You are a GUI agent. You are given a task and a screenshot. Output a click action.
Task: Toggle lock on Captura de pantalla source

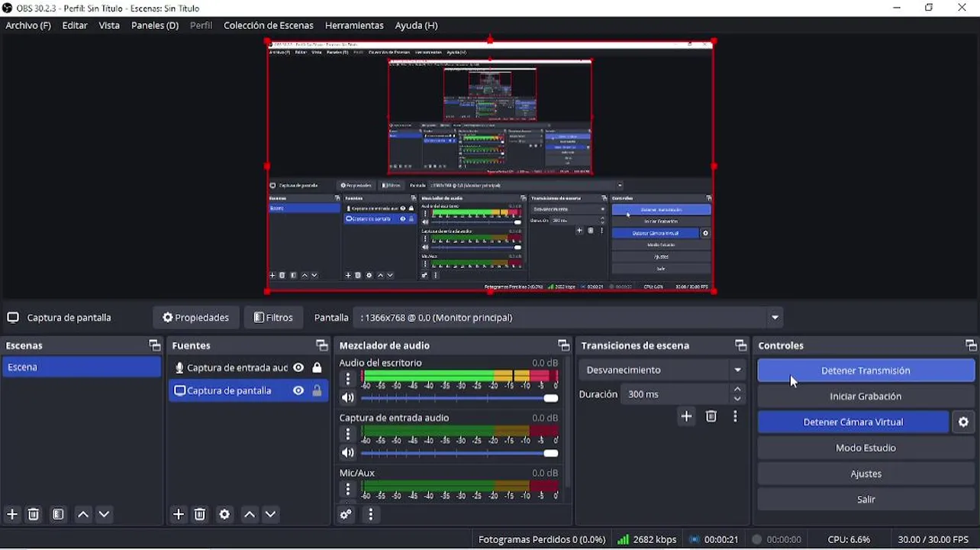pos(317,390)
